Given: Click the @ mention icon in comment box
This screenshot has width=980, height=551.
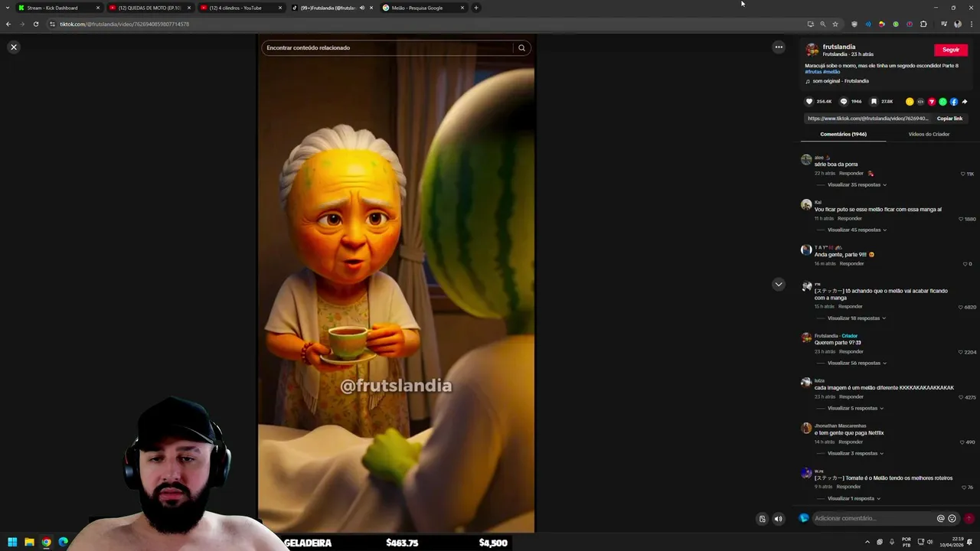Looking at the screenshot, I should click(x=941, y=518).
